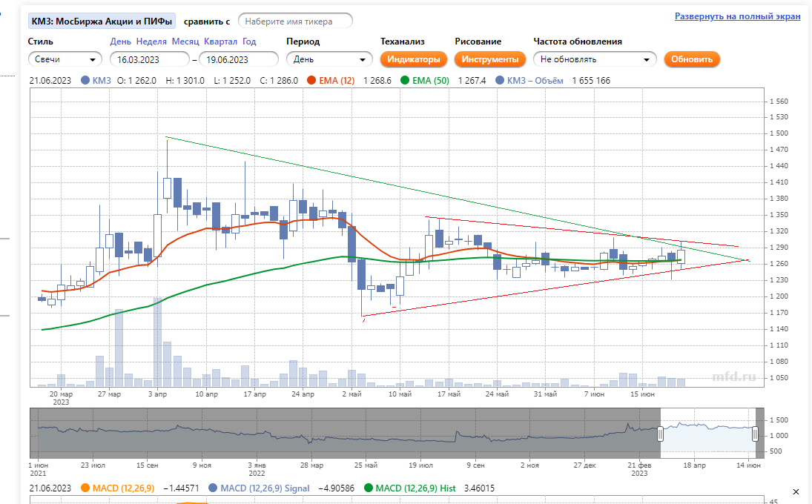
Task: Switch the range to Квартал
Action: 220,42
